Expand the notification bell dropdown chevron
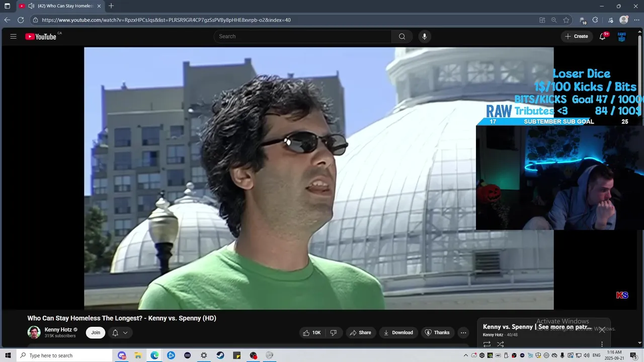The image size is (644, 362). click(x=125, y=332)
